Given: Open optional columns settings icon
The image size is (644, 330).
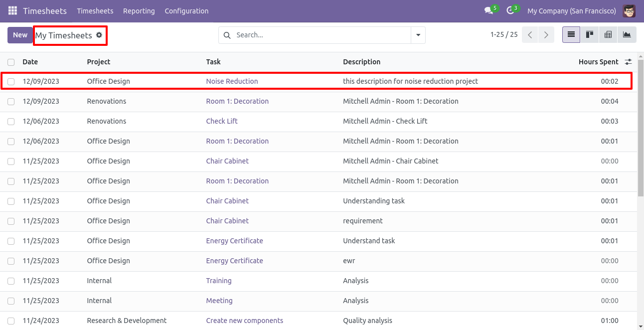Looking at the screenshot, I should [x=628, y=62].
